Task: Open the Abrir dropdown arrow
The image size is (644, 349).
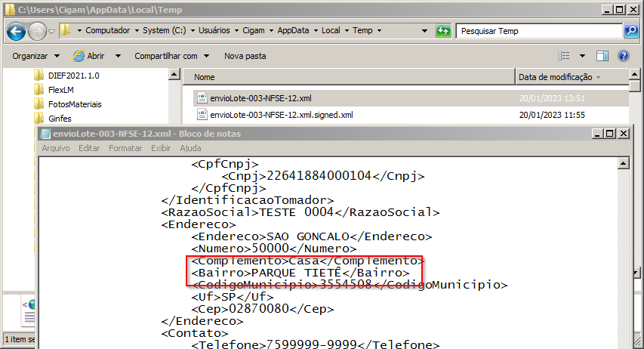Action: point(118,56)
